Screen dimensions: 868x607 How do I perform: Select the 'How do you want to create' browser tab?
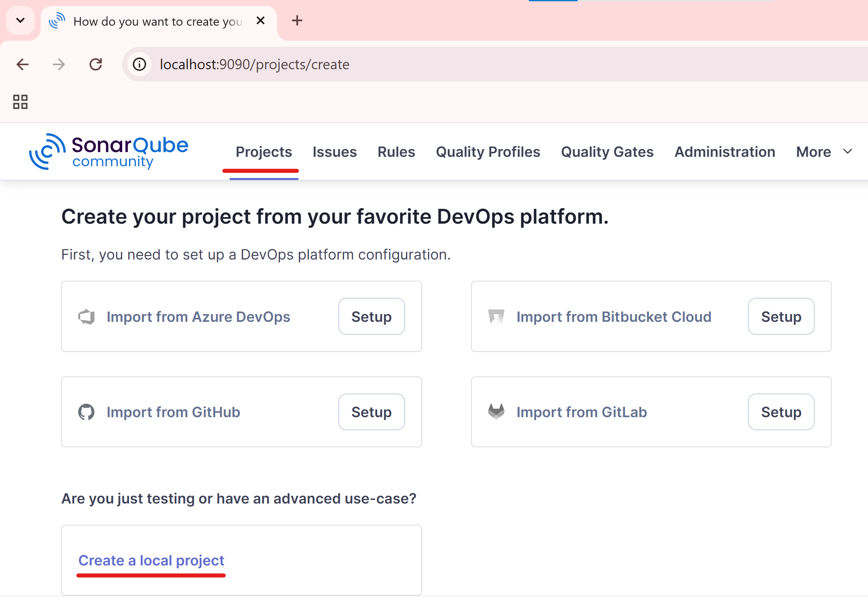(159, 21)
